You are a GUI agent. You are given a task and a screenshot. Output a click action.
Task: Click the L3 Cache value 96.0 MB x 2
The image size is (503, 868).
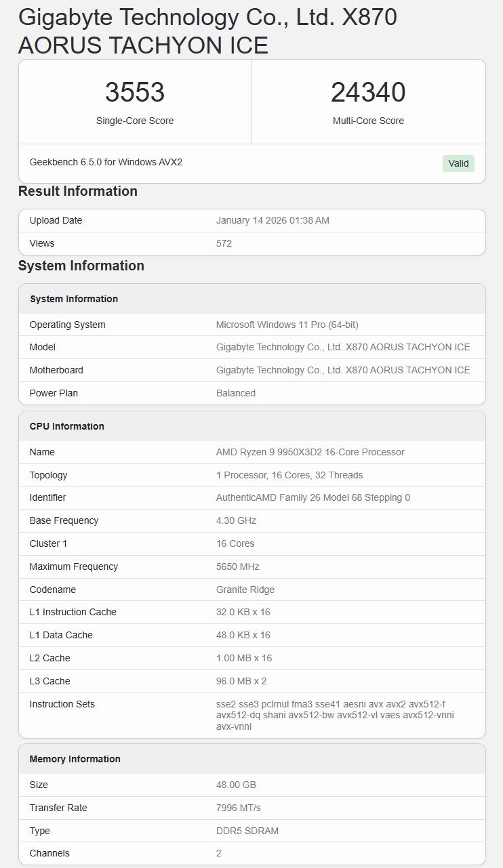pos(241,681)
